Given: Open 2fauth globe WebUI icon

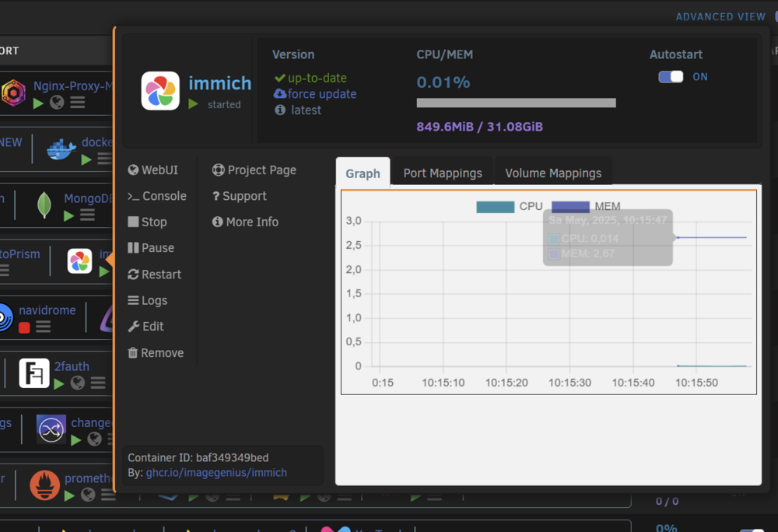Looking at the screenshot, I should 77,383.
